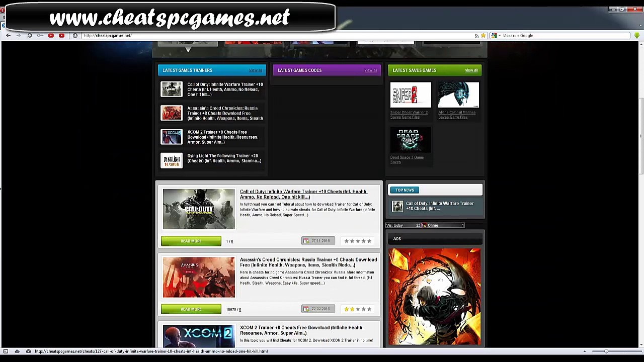
Task: Open the Top News Call of Duty item
Action: [440, 206]
